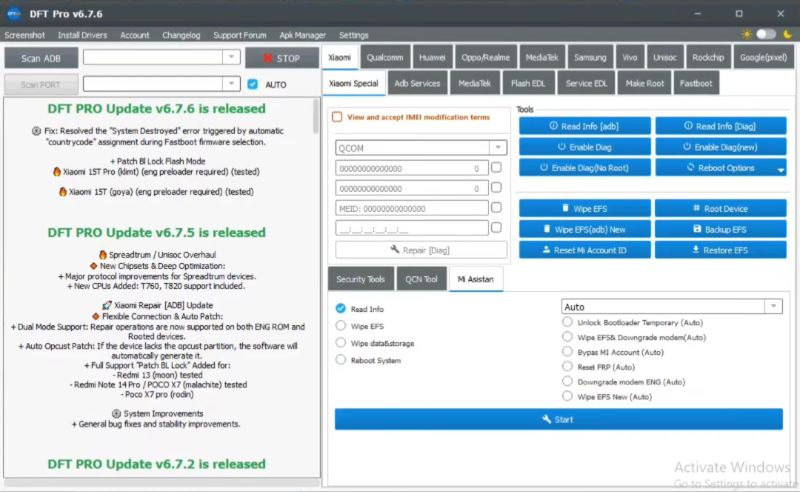Open the Settings menu
The height and width of the screenshot is (492, 800).
tap(354, 35)
